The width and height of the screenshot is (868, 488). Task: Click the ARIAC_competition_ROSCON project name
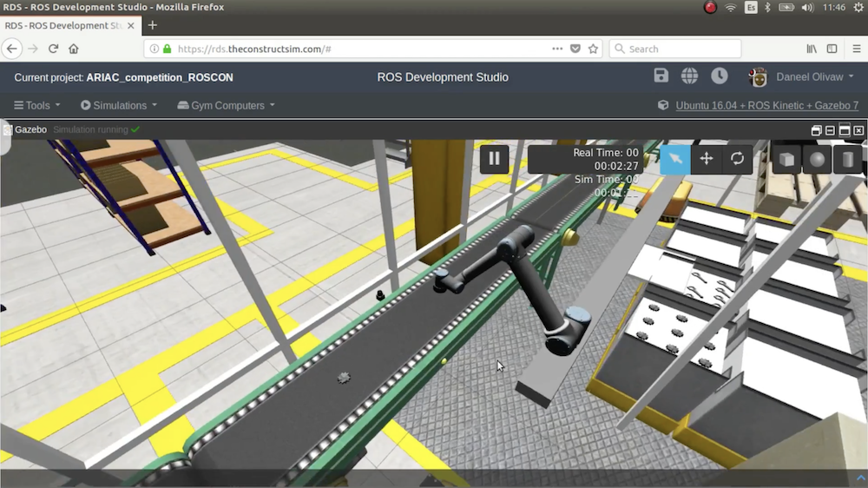pos(160,77)
